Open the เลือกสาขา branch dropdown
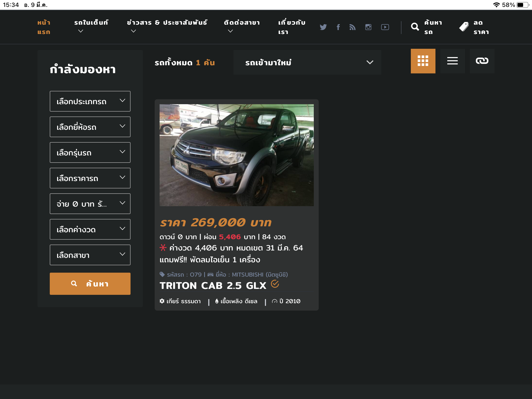The image size is (532, 399). 90,255
